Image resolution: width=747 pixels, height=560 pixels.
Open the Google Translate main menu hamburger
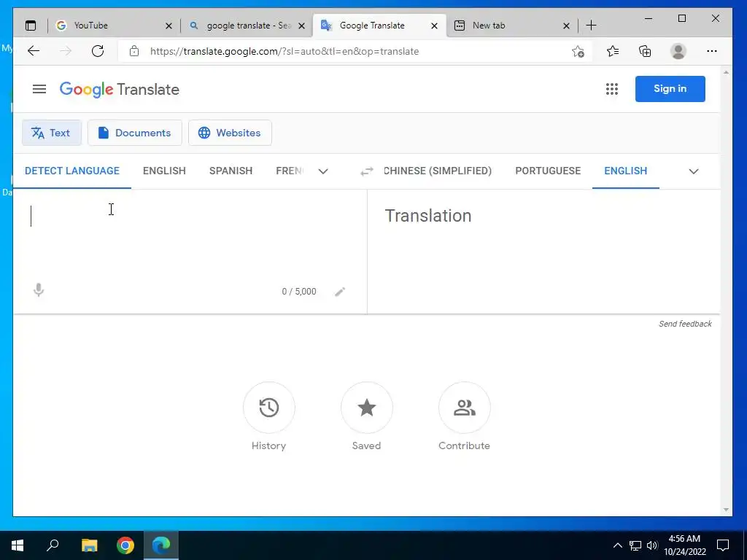[39, 89]
